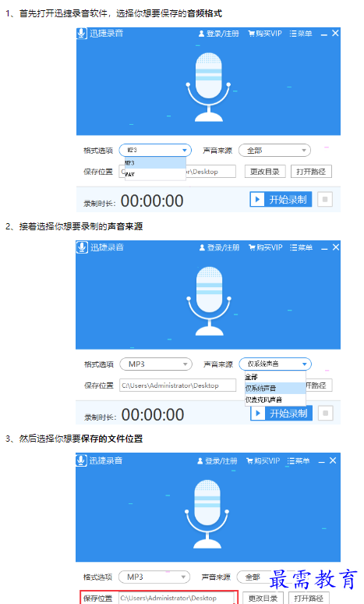Click the 声音来源 label in step 2 window
The height and width of the screenshot is (604, 364).
(218, 364)
